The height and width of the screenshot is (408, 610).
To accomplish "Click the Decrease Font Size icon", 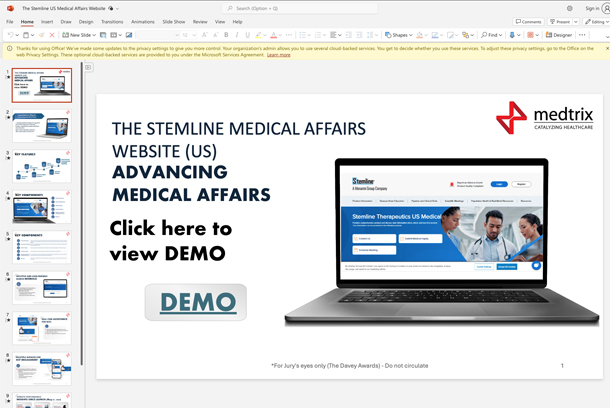I will 216,35.
